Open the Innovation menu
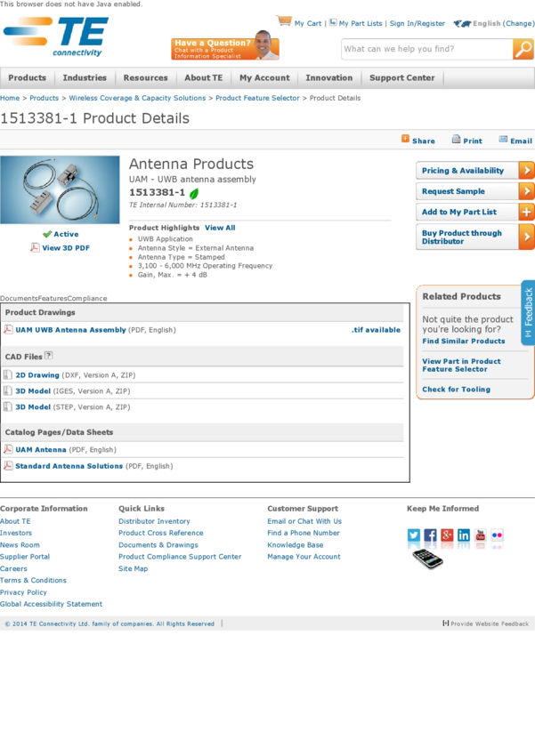 (x=329, y=77)
